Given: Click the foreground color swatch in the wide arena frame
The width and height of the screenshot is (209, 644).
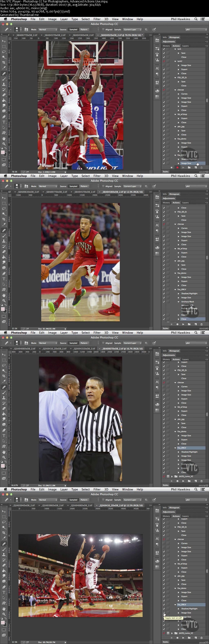Looking at the screenshot, I should 3,623.
